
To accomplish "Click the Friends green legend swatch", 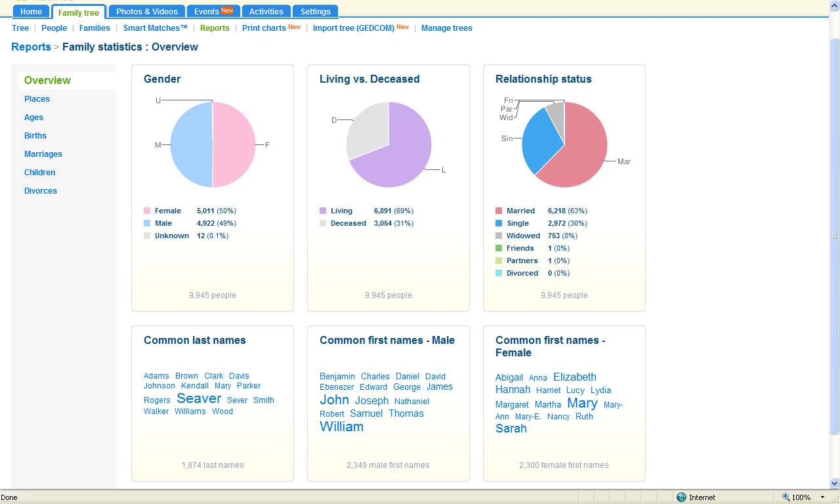I will point(499,249).
